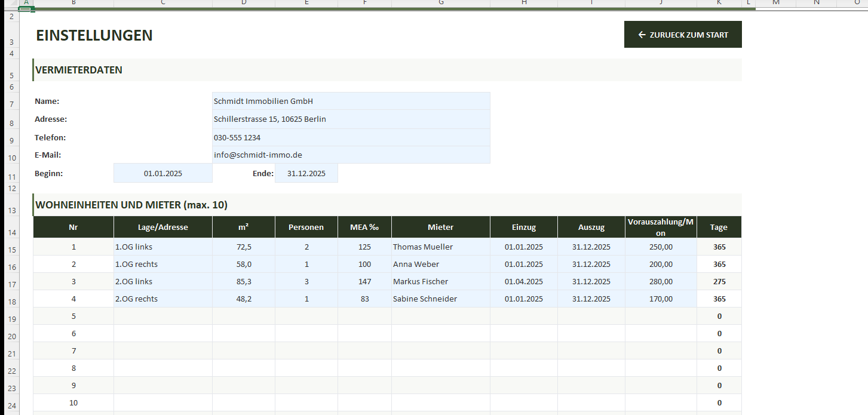Select the Beginn date cell 01.01.2025

162,173
